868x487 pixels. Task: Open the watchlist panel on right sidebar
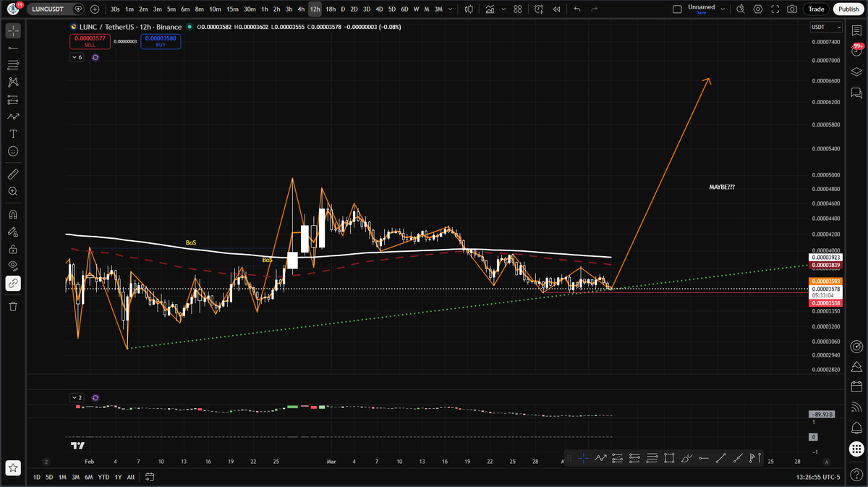[x=856, y=31]
